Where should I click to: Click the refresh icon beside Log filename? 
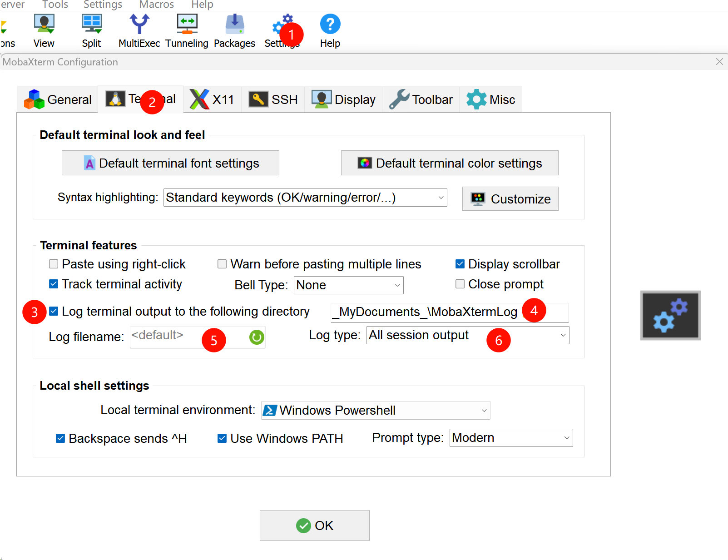257,337
